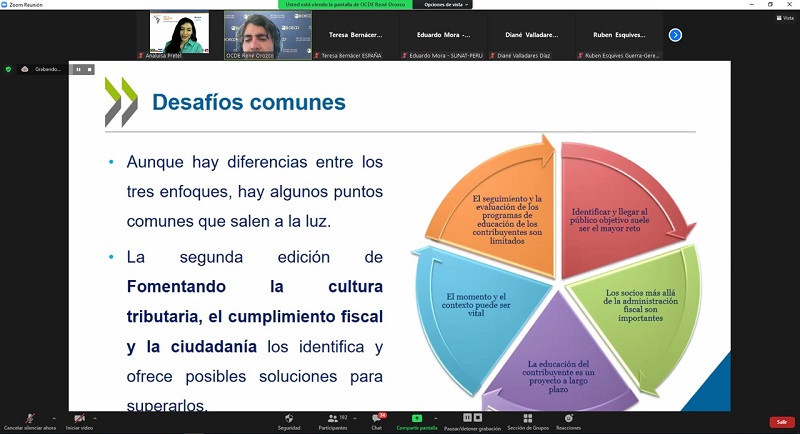The height and width of the screenshot is (434, 800).
Task: Click the Zoom Reunión logo in title bar
Action: pyautogui.click(x=4, y=5)
